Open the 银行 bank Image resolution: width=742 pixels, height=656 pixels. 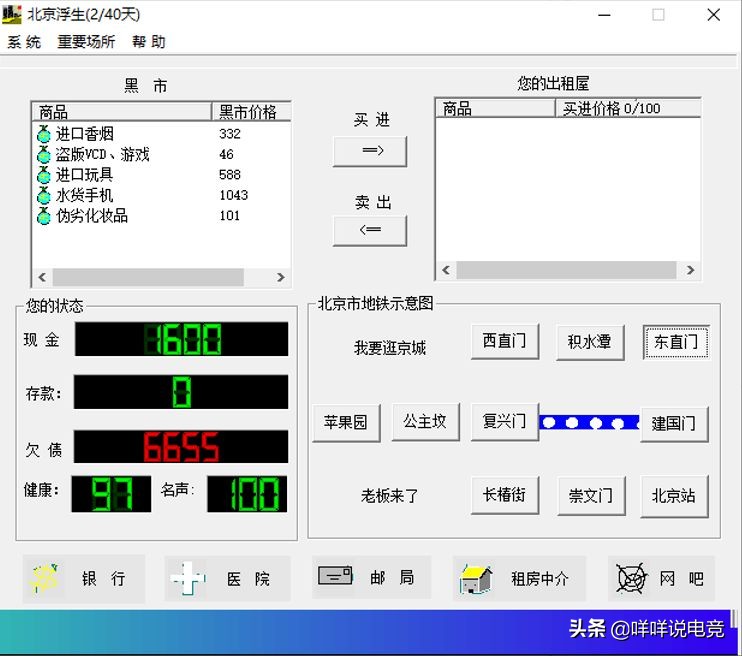84,578
